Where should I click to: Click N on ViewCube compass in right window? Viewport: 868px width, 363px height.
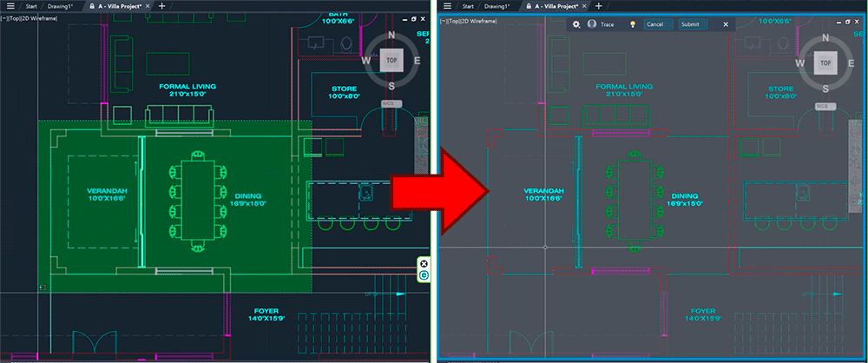pyautogui.click(x=825, y=38)
